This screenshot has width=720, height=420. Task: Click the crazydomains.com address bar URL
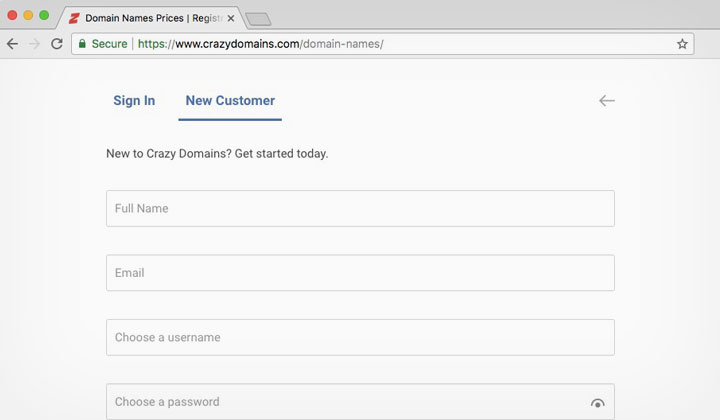(x=260, y=44)
